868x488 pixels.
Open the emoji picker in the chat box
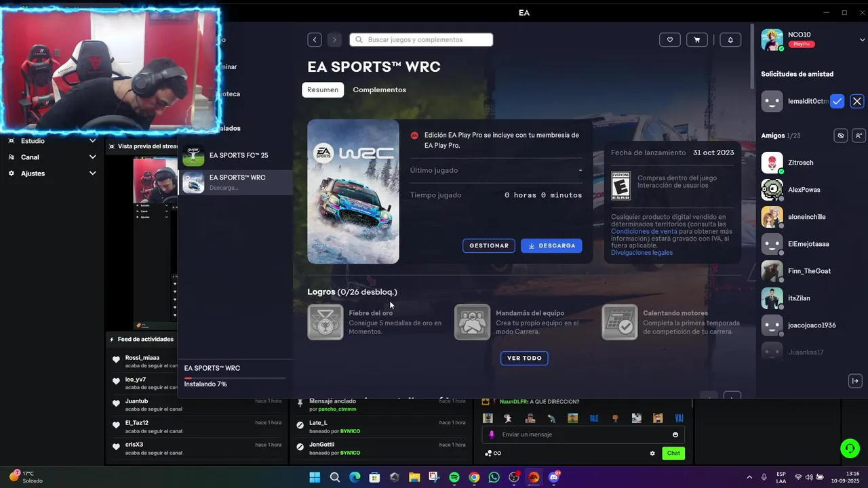[675, 434]
